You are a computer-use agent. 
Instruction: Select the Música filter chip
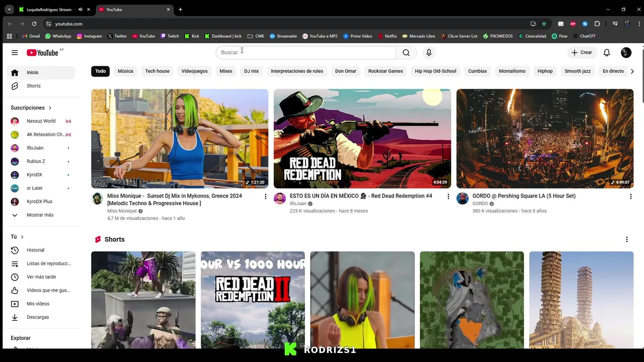(x=125, y=71)
